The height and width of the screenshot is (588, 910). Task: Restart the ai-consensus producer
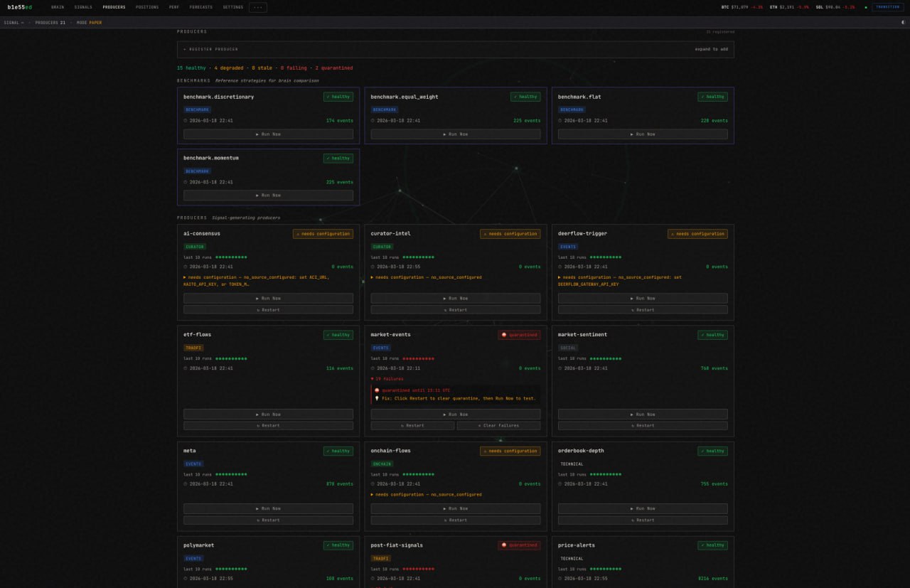[x=268, y=309]
